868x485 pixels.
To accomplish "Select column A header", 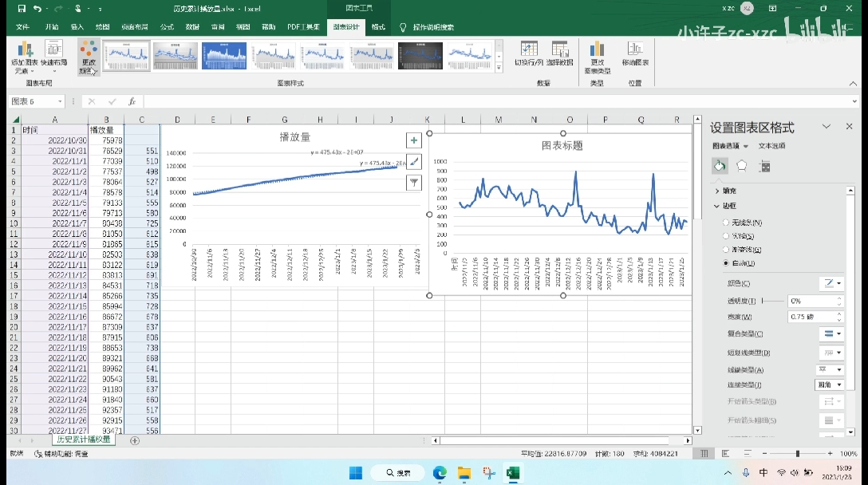I will [54, 120].
